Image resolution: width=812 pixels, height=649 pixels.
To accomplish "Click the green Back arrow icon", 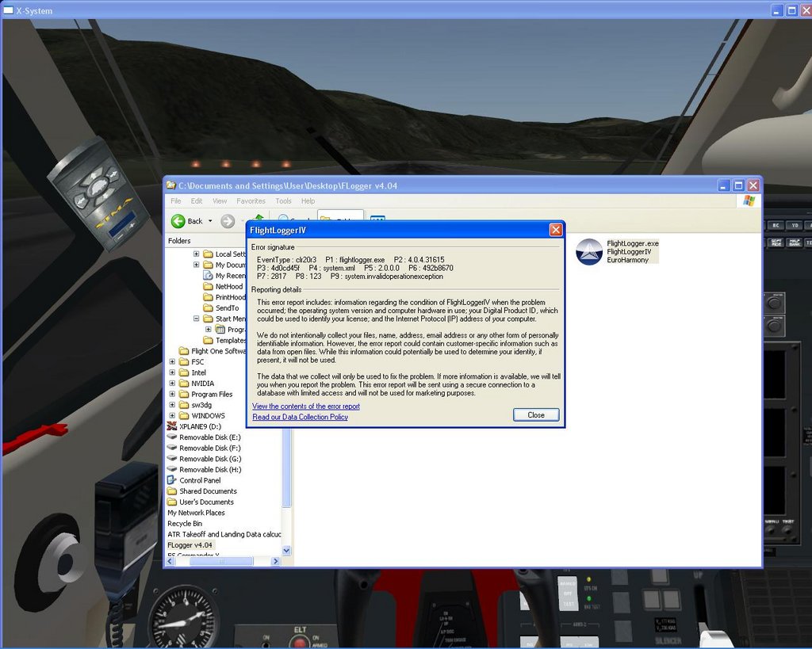I will (178, 221).
